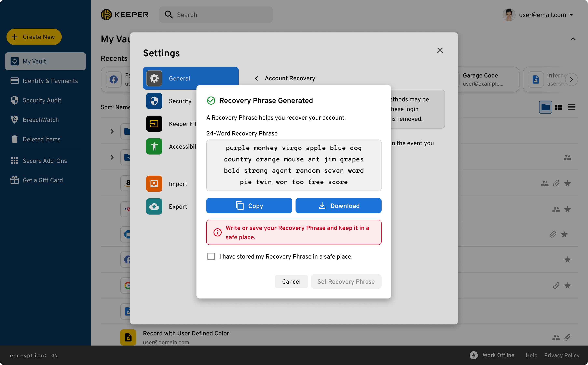This screenshot has width=588, height=365.
Task: Switch to list view layout icon
Action: 571,107
